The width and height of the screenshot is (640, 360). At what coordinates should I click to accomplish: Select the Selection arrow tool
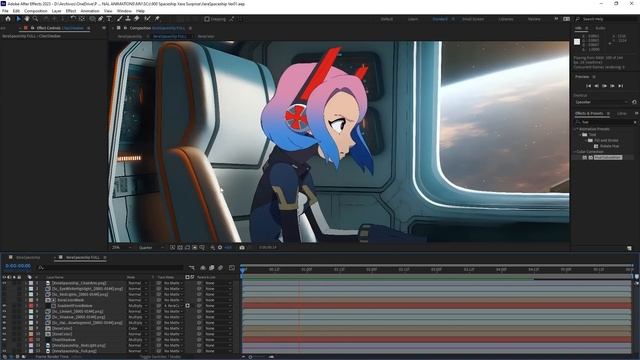[x=18, y=19]
